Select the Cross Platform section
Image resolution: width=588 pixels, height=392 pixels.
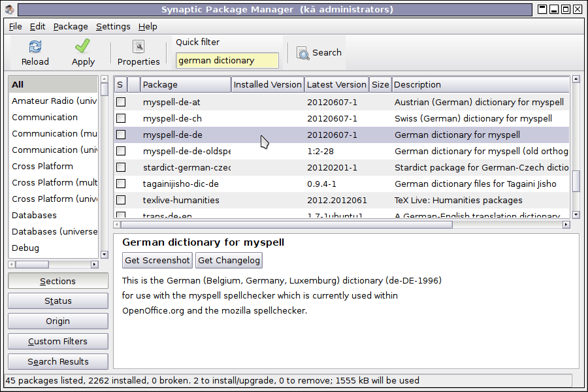point(54,166)
